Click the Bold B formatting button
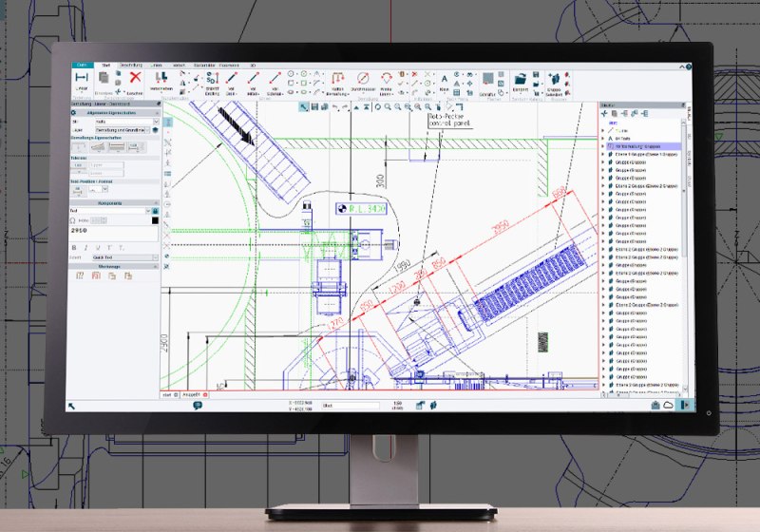Image resolution: width=760 pixels, height=532 pixels. click(74, 247)
